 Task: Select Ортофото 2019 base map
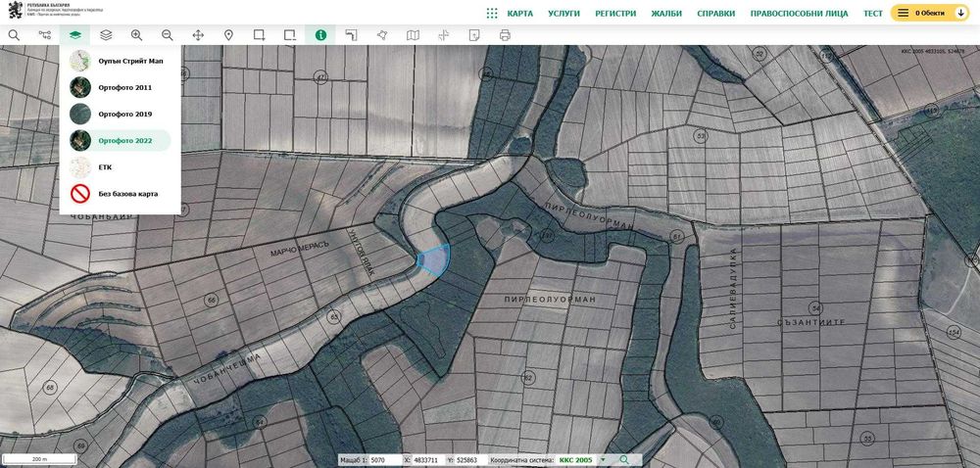124,114
